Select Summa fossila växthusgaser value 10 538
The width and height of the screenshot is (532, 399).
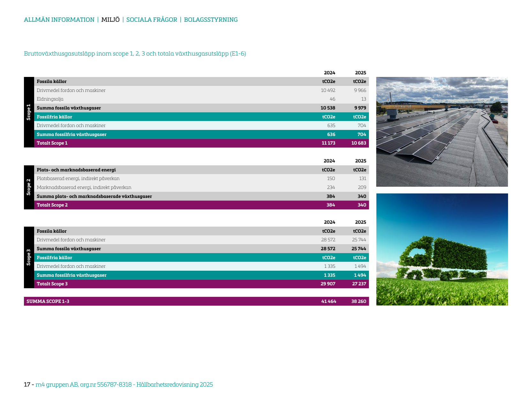(x=328, y=108)
